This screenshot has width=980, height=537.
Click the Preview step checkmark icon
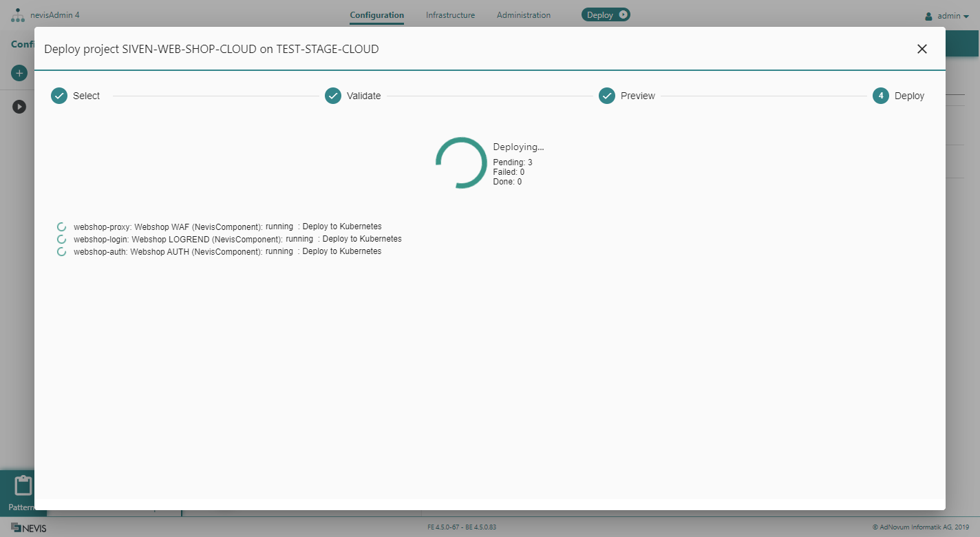607,96
